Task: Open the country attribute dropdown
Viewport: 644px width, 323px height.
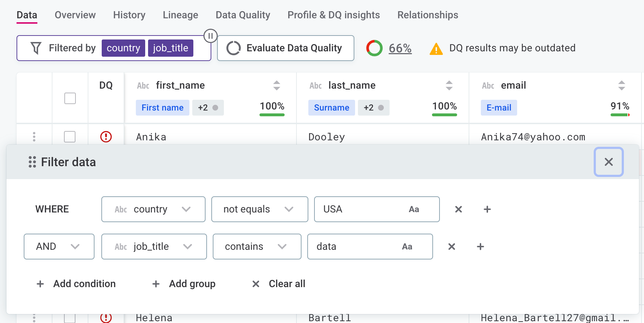Action: (x=153, y=209)
